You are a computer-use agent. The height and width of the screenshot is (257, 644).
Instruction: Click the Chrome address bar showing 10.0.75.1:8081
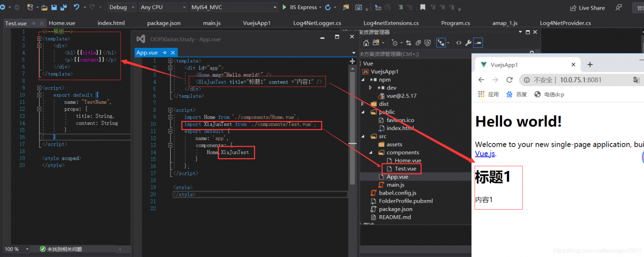click(580, 80)
